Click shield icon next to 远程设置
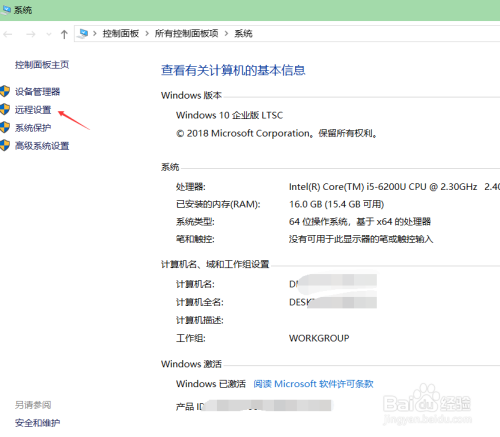This screenshot has height=437, width=500. [x=5, y=109]
